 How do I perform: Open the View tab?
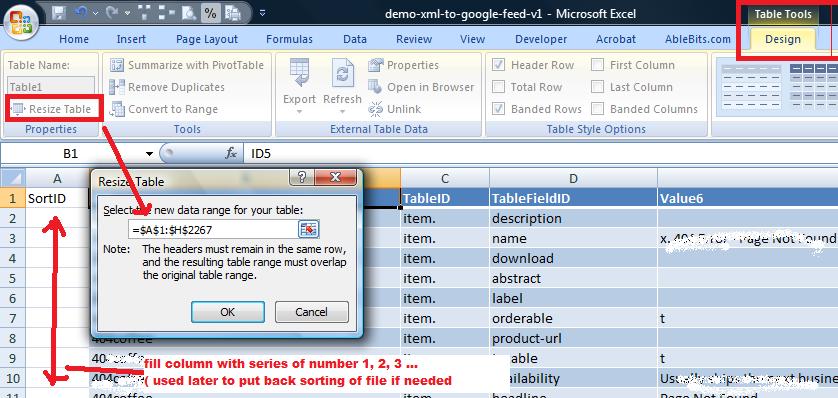pyautogui.click(x=472, y=39)
